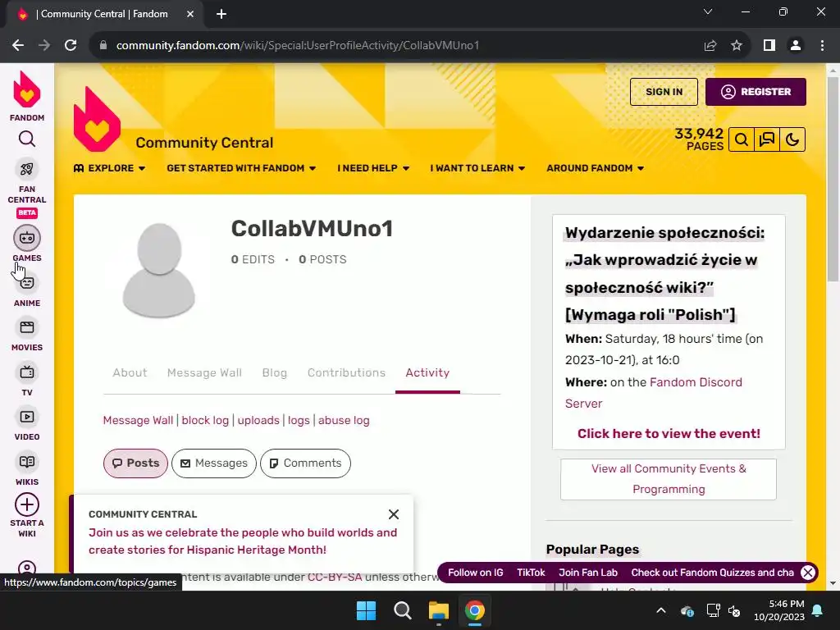Open the Discuss speech bubbles icon
This screenshot has width=840, height=630.
click(767, 139)
